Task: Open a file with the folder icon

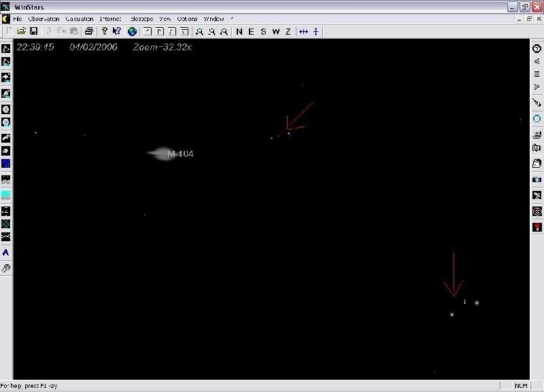Action: 22,31
